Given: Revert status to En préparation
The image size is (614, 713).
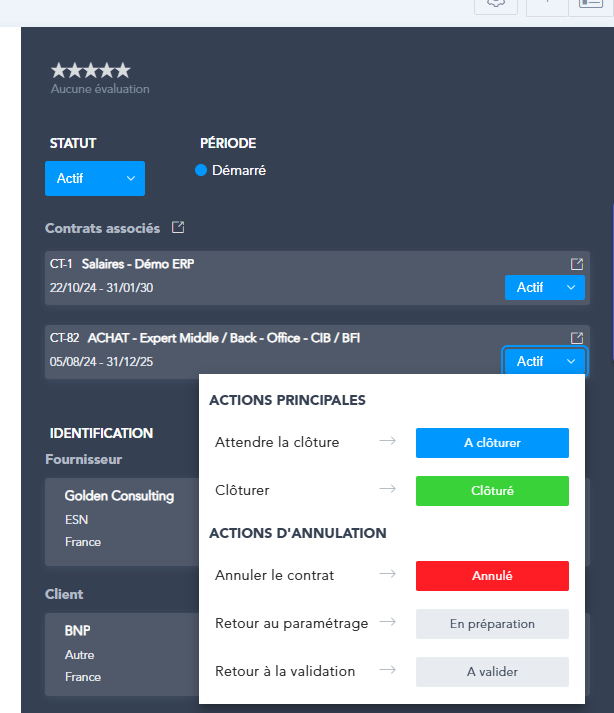Looking at the screenshot, I should pyautogui.click(x=492, y=624).
